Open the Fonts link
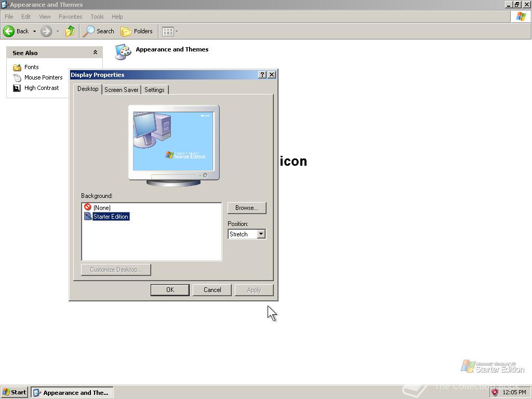532x399 pixels. (x=32, y=67)
